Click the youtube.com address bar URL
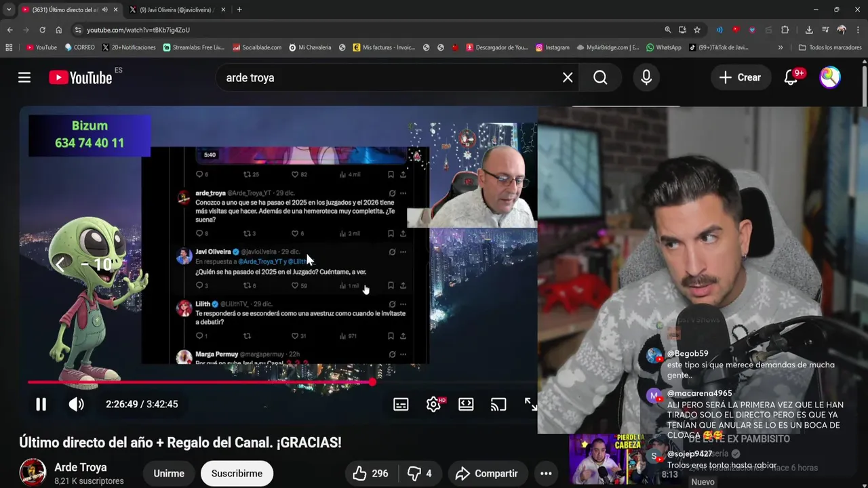The height and width of the screenshot is (488, 868). pos(138,30)
